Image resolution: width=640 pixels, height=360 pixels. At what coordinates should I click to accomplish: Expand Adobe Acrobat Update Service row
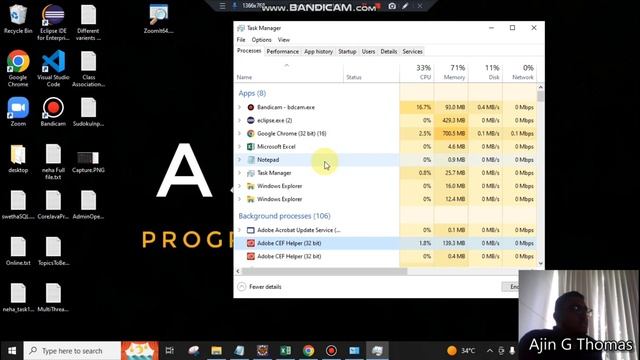click(240, 230)
